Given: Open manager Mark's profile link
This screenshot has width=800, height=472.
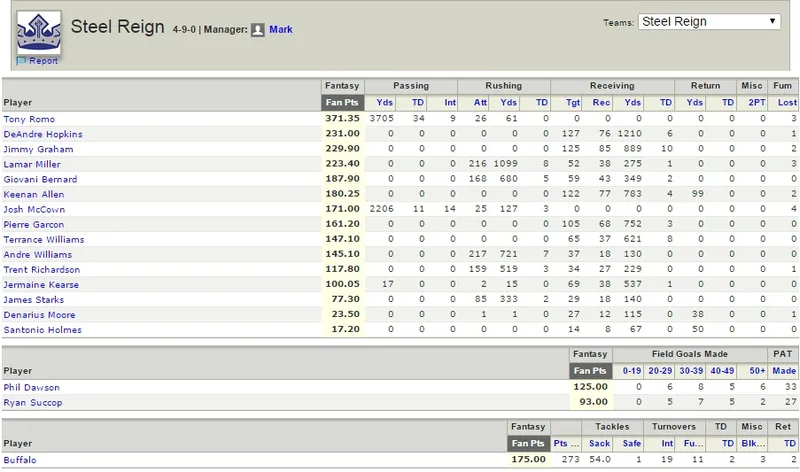Looking at the screenshot, I should pyautogui.click(x=281, y=30).
